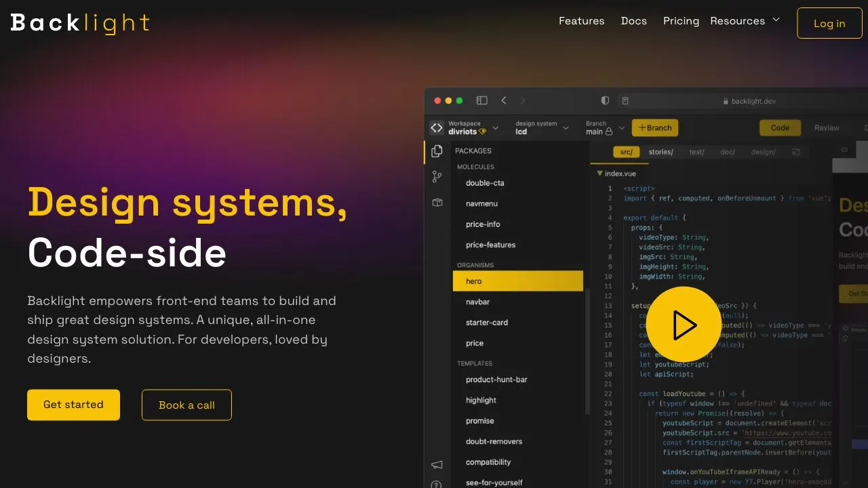Viewport: 868px width, 488px height.
Task: Open the files explorer icon in sidebar
Action: 437,151
